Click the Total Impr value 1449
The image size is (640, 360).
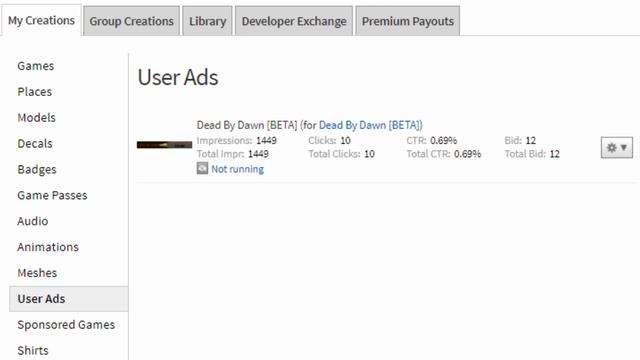tap(258, 154)
